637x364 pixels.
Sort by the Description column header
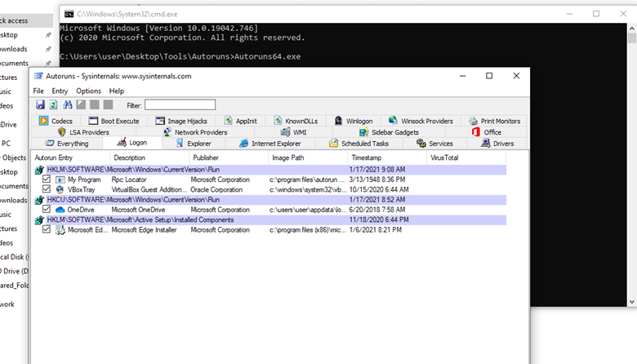click(149, 158)
